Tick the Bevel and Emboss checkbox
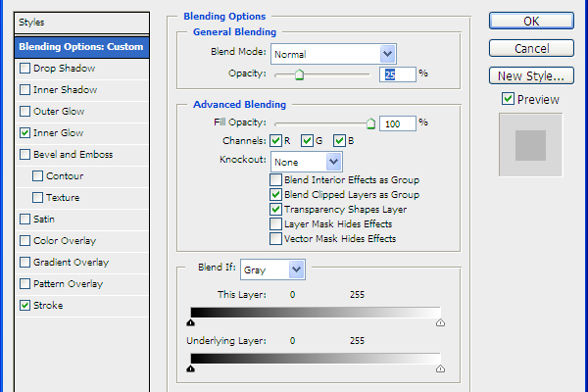 [x=25, y=155]
